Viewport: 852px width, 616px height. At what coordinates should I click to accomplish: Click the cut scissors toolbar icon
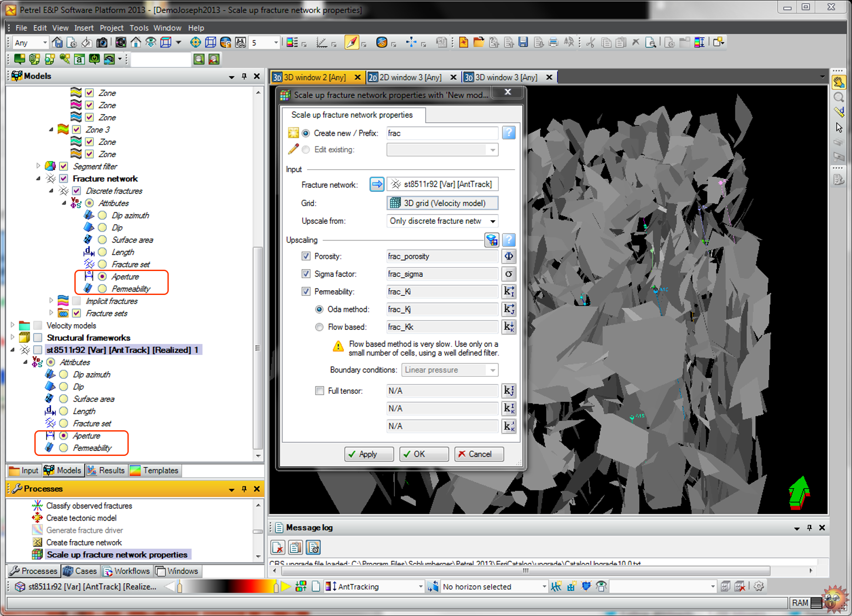pos(590,42)
